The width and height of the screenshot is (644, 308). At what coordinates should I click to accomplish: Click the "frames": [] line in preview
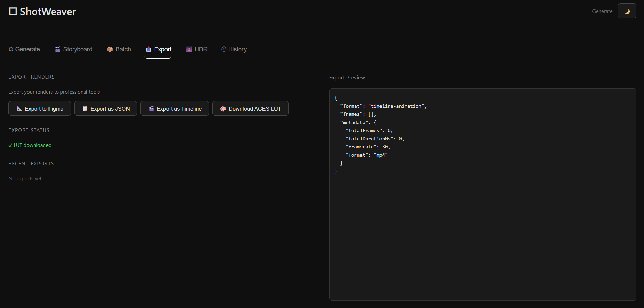(x=358, y=114)
